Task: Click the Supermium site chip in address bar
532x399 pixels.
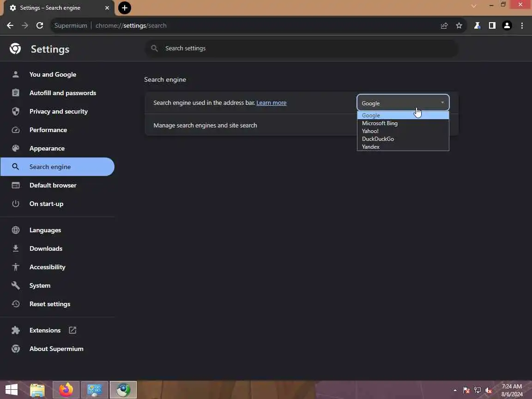Action: 71,25
